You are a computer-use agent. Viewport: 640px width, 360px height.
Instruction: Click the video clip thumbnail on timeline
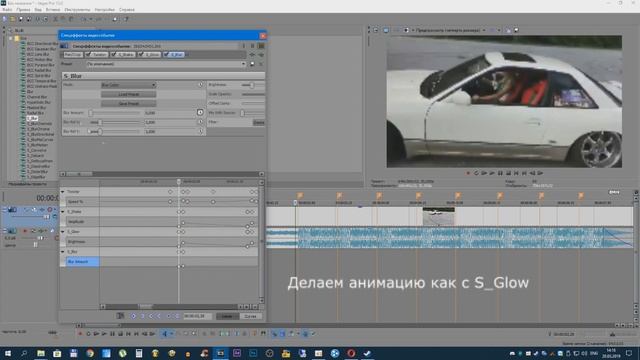(x=438, y=216)
